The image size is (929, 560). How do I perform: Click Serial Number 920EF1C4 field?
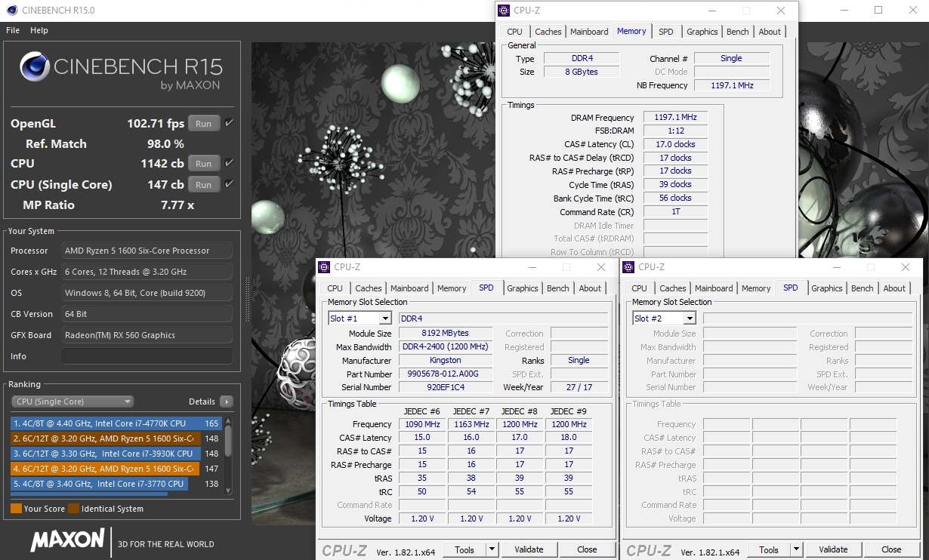445,387
